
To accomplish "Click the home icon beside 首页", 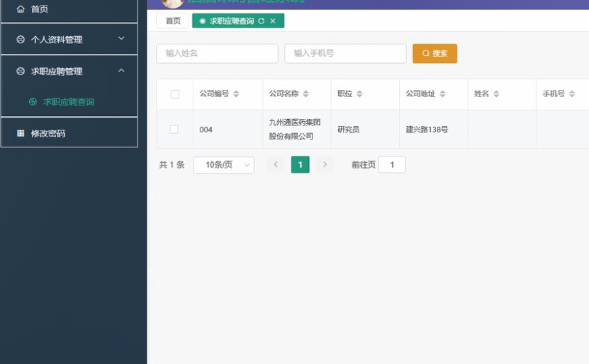I will [21, 9].
